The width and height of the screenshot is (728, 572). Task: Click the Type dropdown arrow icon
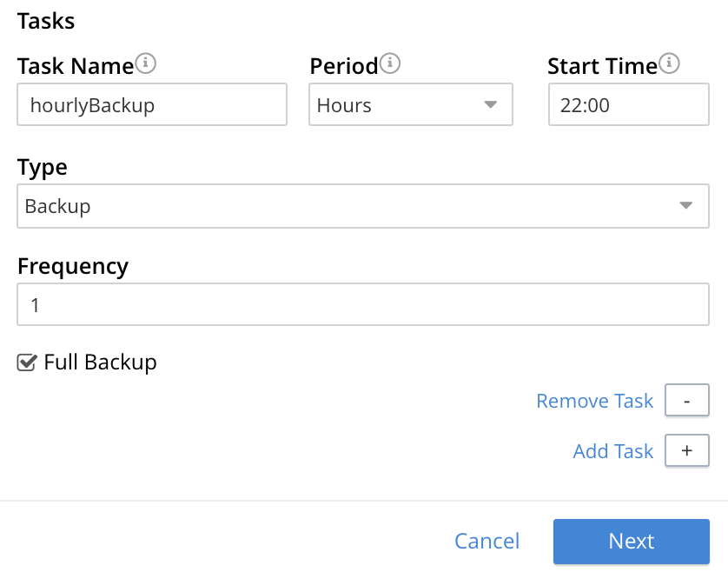tap(687, 206)
